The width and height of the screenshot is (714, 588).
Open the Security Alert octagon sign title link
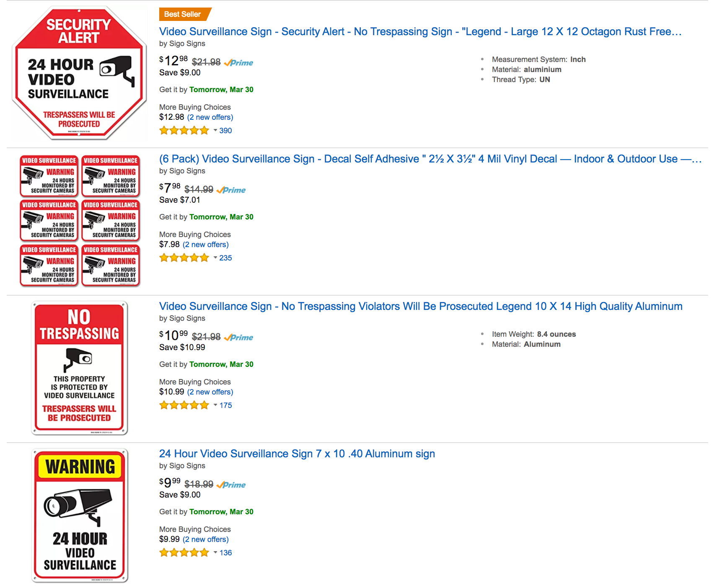[x=420, y=32]
